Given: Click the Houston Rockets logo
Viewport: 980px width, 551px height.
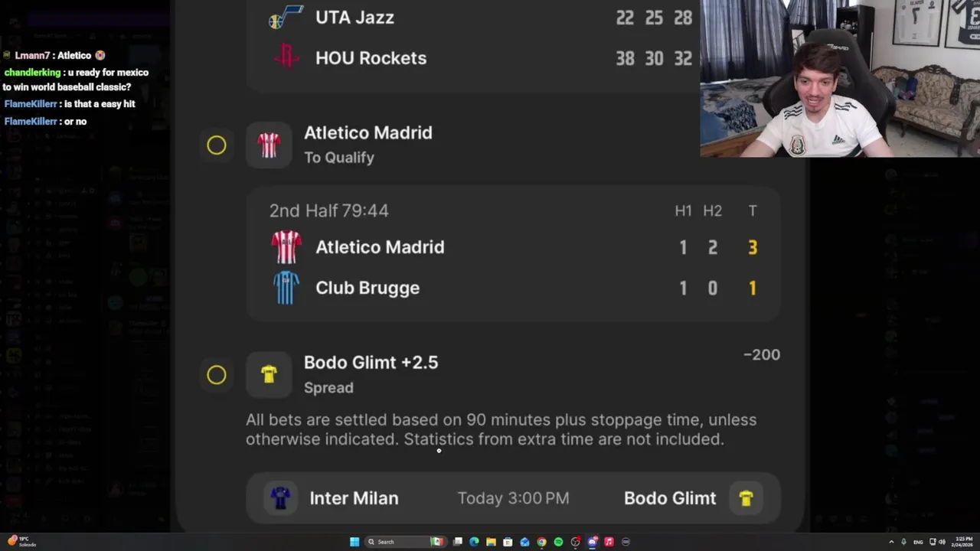Looking at the screenshot, I should [286, 57].
